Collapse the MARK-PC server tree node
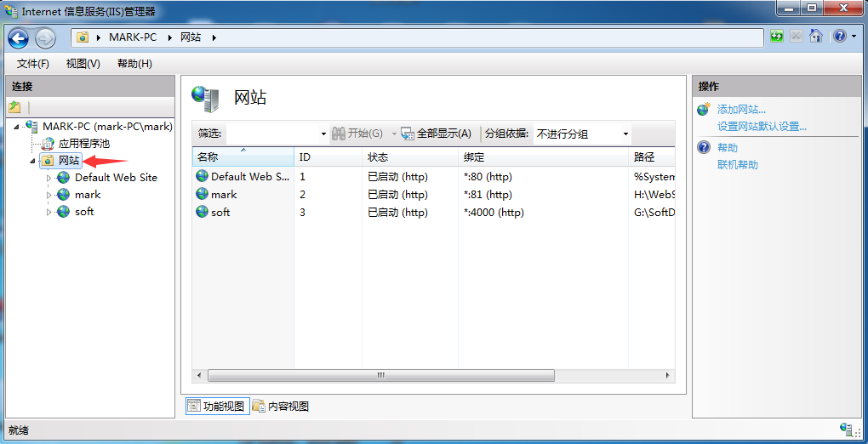Image resolution: width=868 pixels, height=444 pixels. (16, 127)
